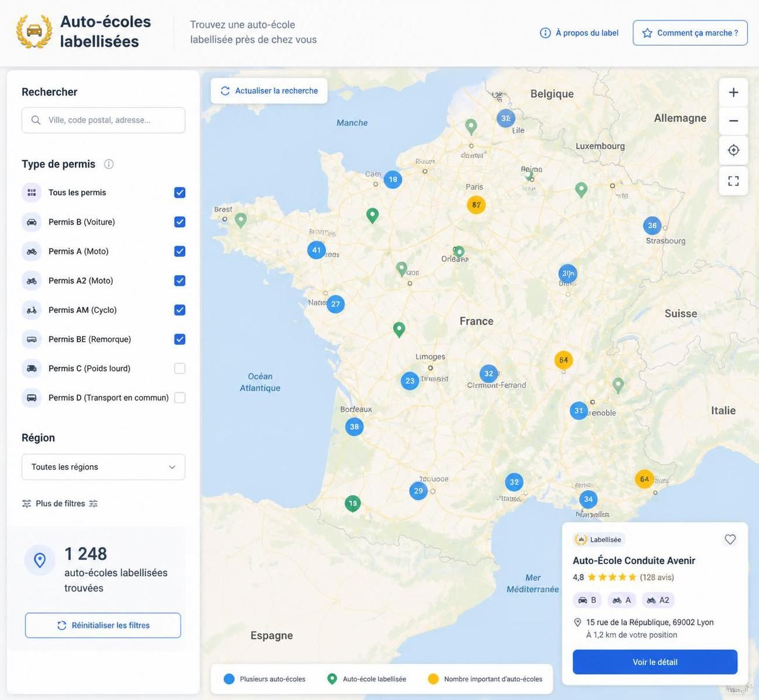Click Réinitialiser les filtres

(103, 626)
